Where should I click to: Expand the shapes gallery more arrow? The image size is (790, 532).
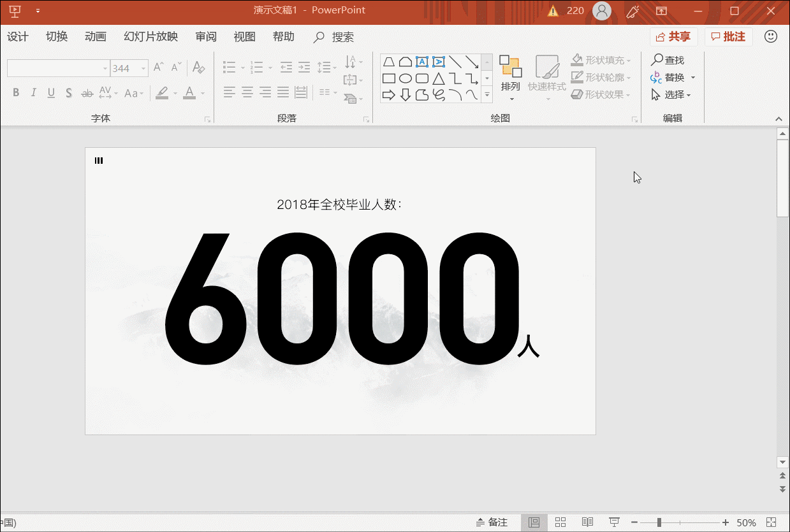487,95
